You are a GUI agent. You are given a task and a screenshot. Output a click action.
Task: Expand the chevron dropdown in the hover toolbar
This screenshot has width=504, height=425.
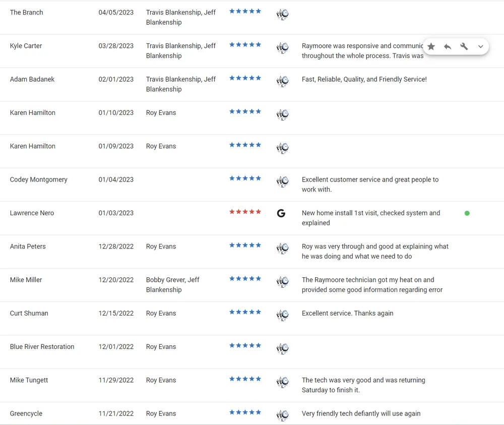[480, 46]
